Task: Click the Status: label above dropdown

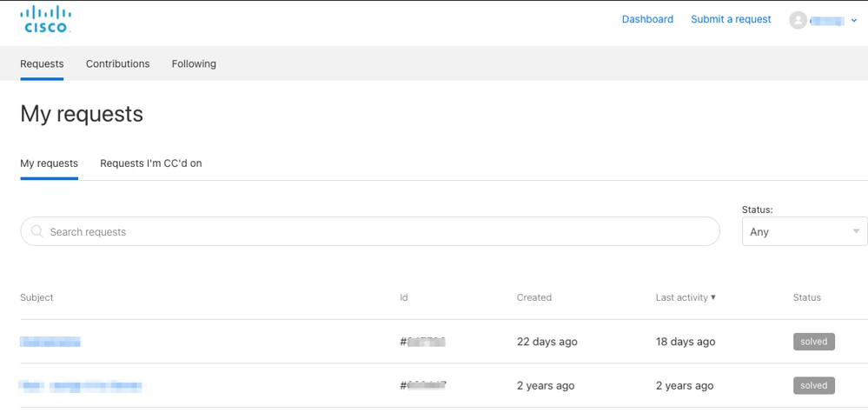Action: 758,210
